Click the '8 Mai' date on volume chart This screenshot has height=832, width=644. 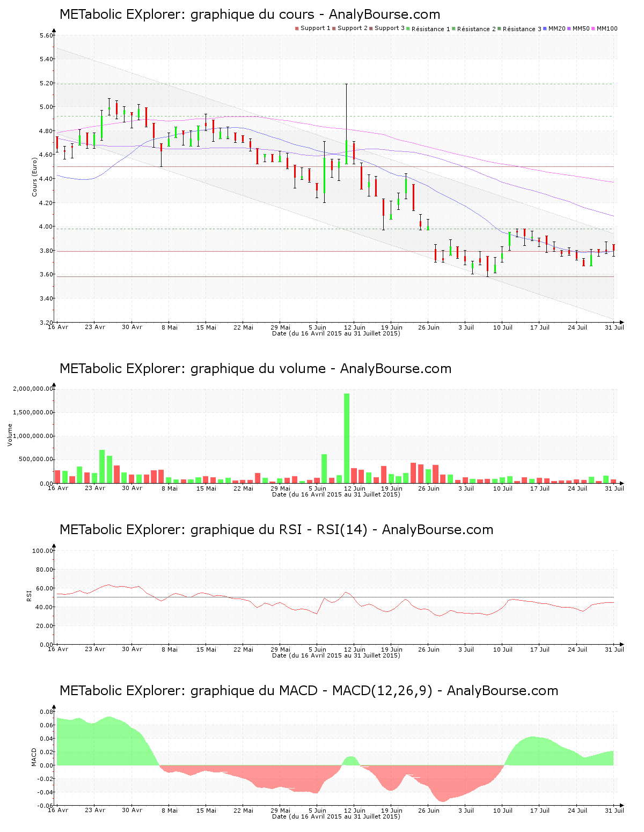[x=170, y=488]
